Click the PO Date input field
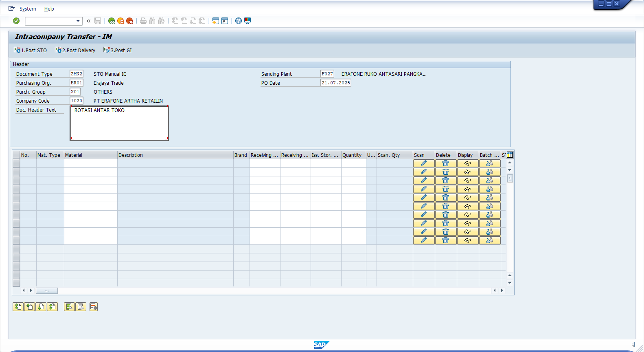 click(x=335, y=83)
